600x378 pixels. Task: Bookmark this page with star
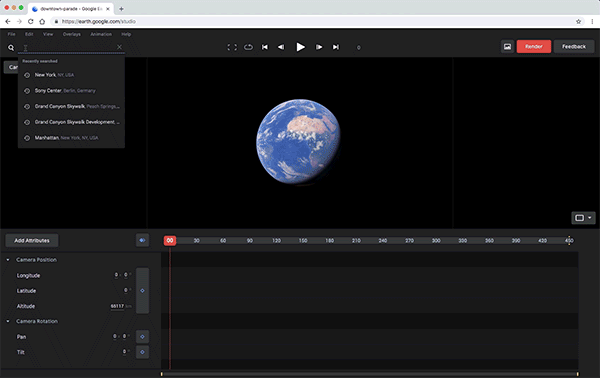pos(579,21)
